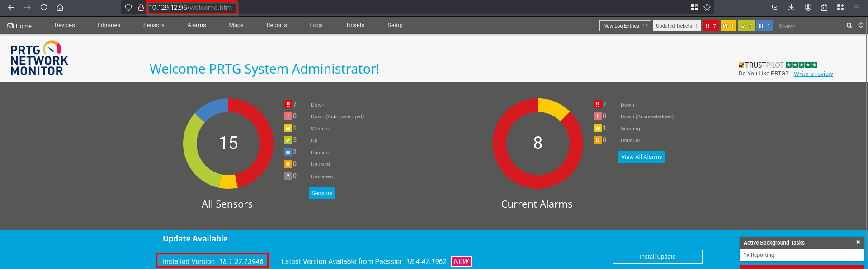
Task: Click the blue Paused 2 badge in header
Action: [x=764, y=26]
